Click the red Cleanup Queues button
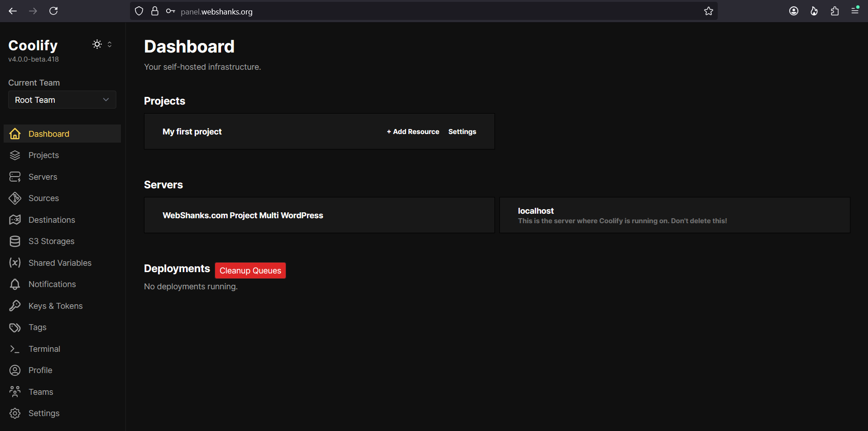Viewport: 868px width, 431px height. tap(250, 270)
